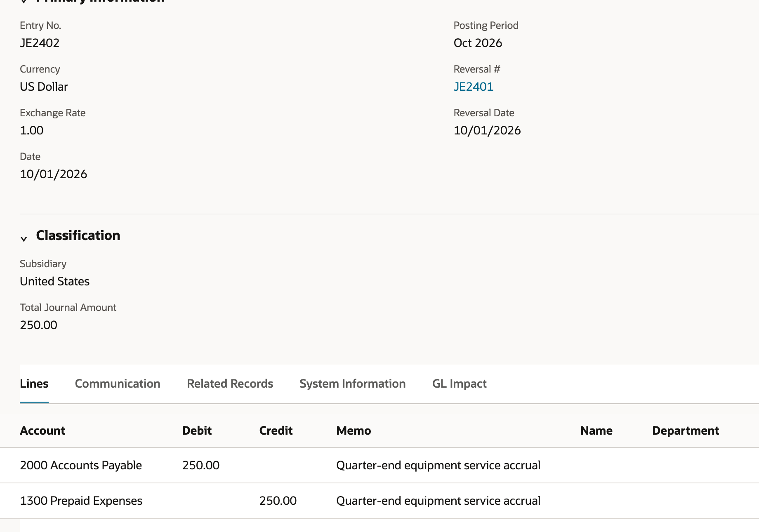The height and width of the screenshot is (532, 759).
Task: Click the Memo column header
Action: pos(354,431)
